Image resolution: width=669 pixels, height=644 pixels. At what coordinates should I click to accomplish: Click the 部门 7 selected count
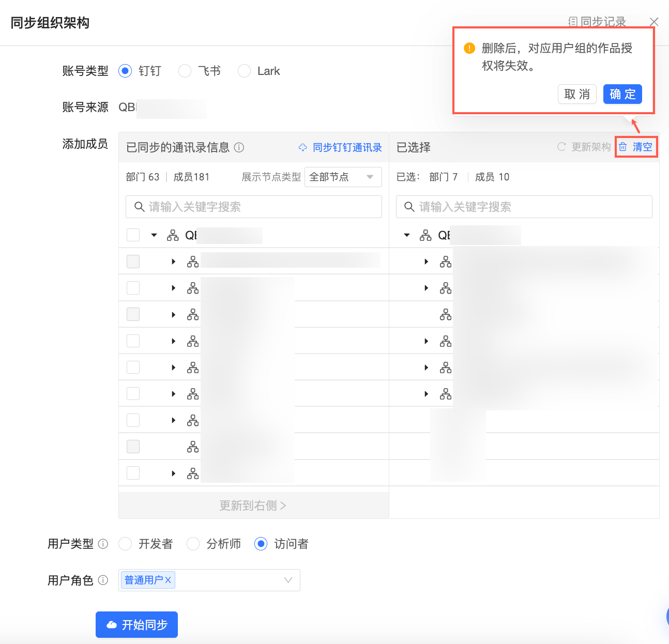click(444, 177)
